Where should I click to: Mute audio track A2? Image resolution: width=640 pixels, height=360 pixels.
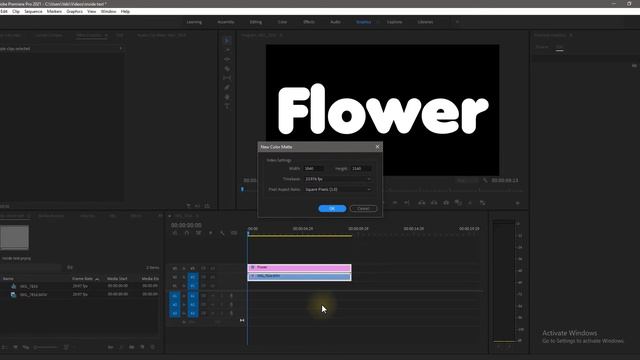click(213, 304)
